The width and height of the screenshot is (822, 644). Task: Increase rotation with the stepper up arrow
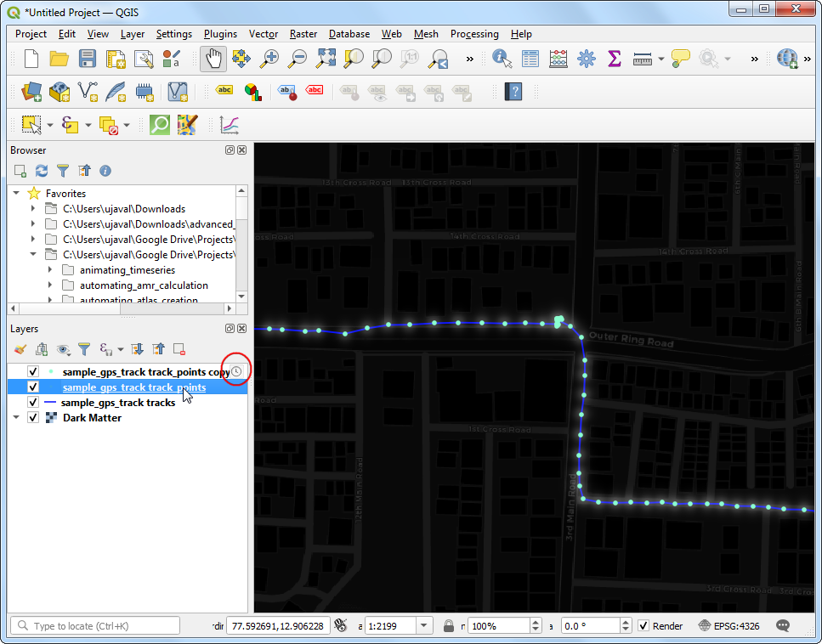click(x=626, y=622)
